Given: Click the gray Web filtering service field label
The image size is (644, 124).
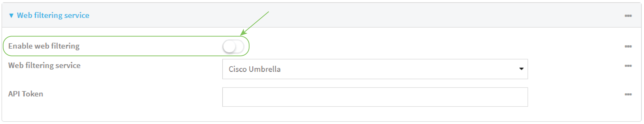Looking at the screenshot, I should point(44,65).
